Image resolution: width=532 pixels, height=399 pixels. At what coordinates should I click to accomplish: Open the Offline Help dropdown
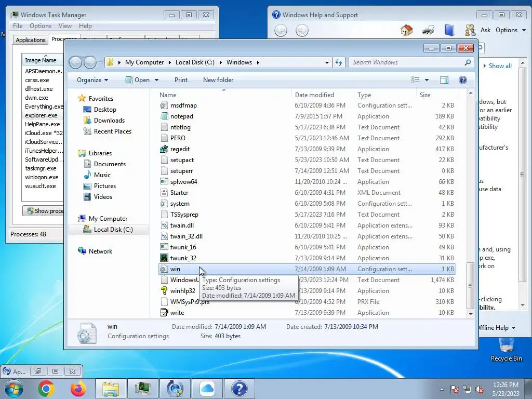pos(496,328)
